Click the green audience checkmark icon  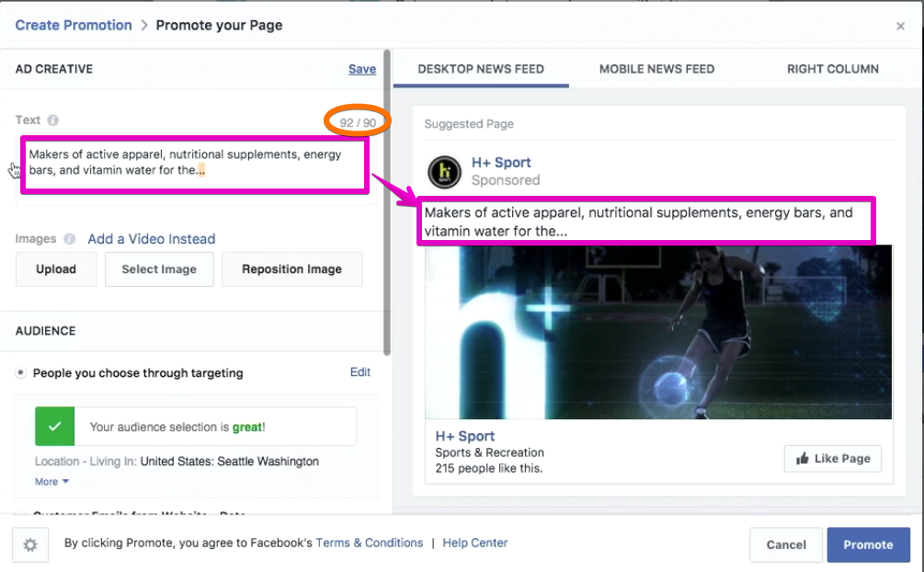tap(55, 427)
